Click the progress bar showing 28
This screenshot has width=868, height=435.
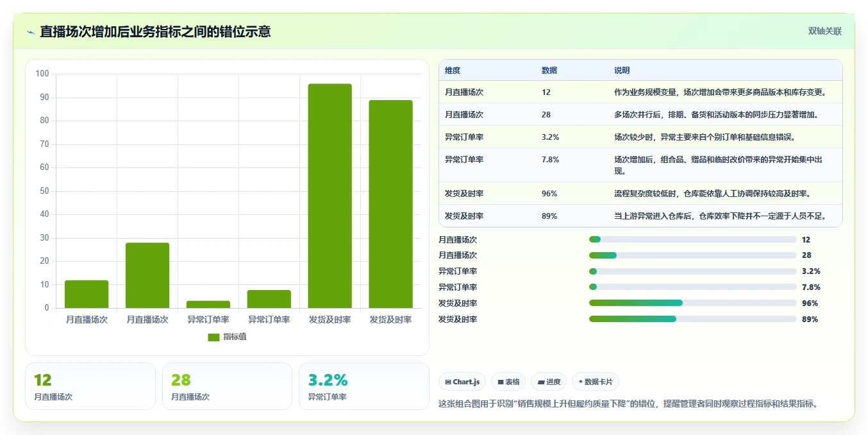[693, 255]
